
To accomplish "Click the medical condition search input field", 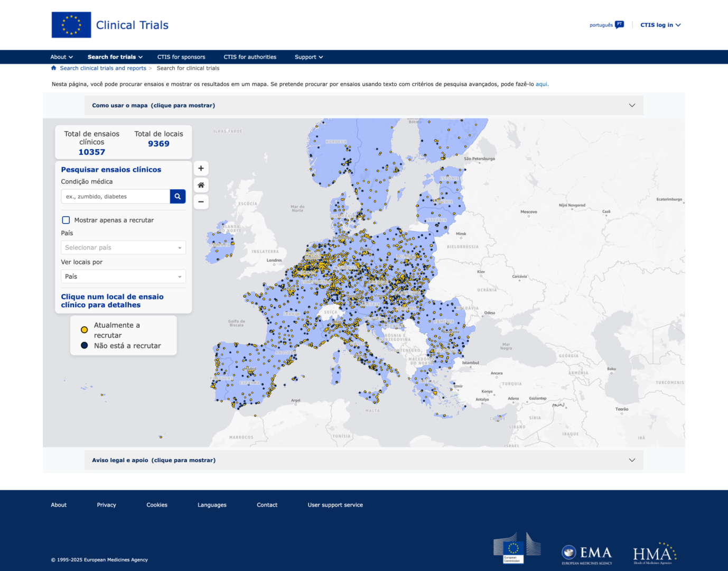I will [116, 197].
